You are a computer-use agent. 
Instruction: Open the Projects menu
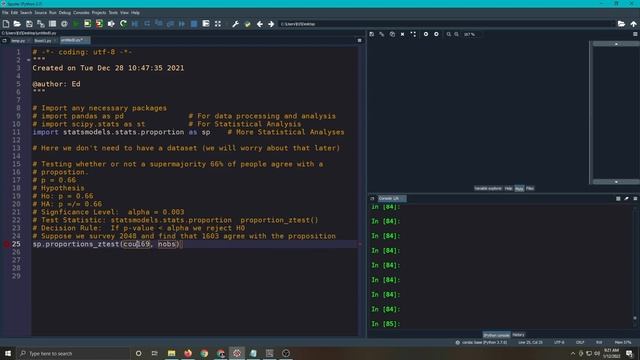[x=98, y=13]
